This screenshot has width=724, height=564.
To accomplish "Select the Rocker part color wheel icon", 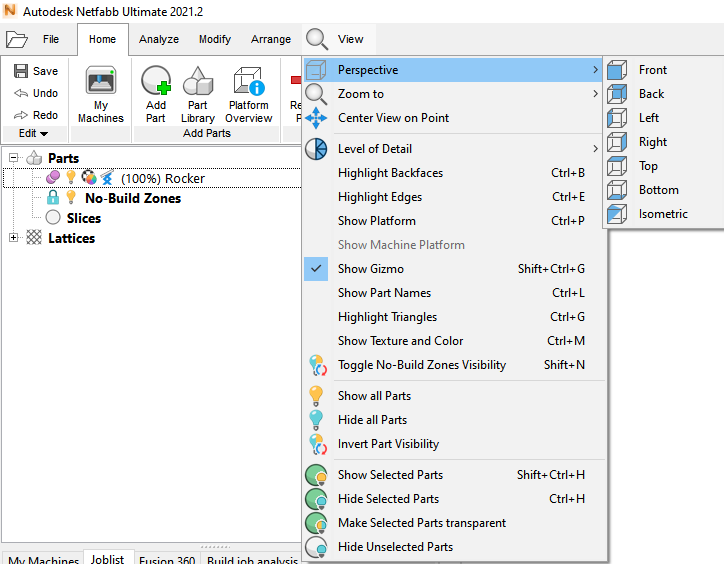I will point(89,177).
